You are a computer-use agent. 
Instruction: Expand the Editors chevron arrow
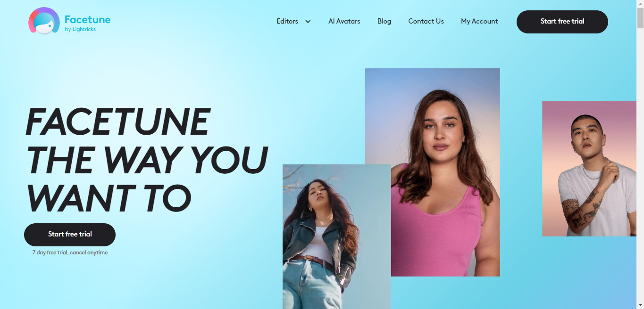pyautogui.click(x=308, y=22)
